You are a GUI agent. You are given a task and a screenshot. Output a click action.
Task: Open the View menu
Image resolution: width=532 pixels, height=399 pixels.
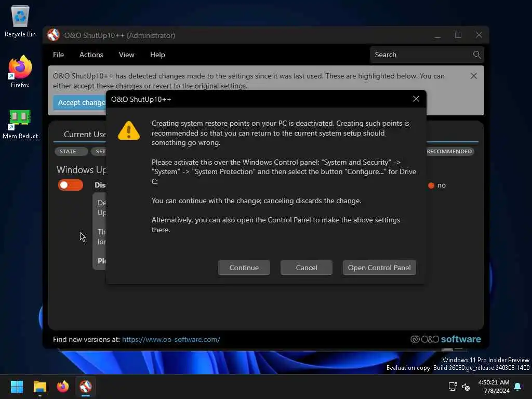(x=127, y=55)
